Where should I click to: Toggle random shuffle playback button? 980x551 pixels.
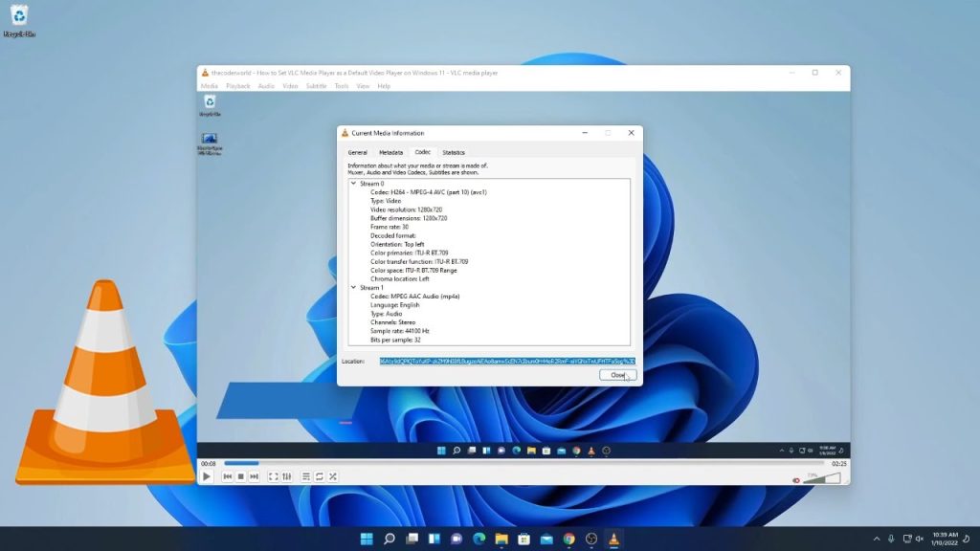coord(332,476)
